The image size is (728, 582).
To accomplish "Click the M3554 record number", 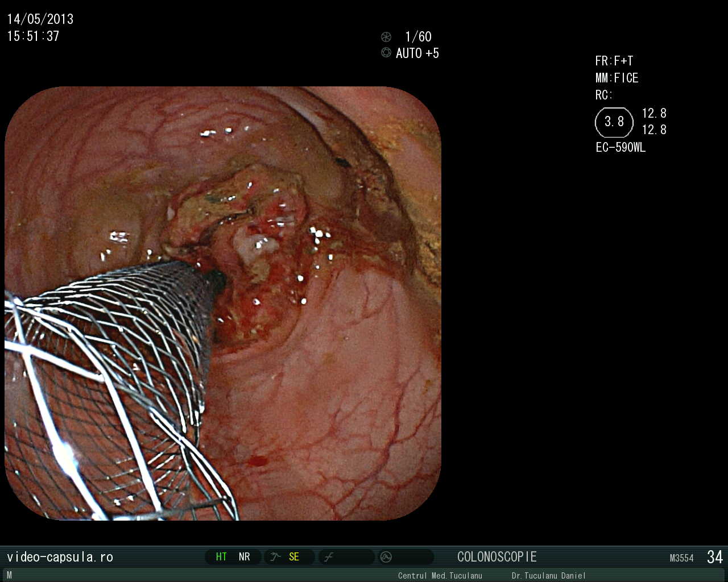I will 682,558.
